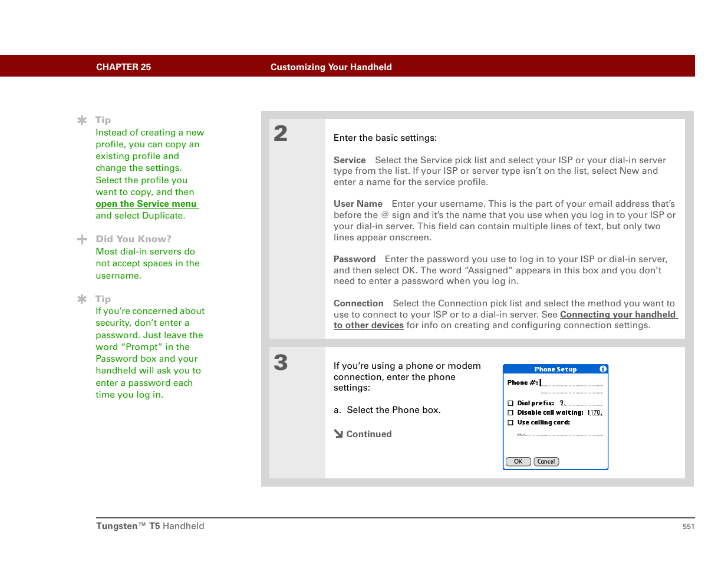This screenshot has width=728, height=562.
Task: Click the 'CHAPTER 25' header text
Action: coord(123,67)
